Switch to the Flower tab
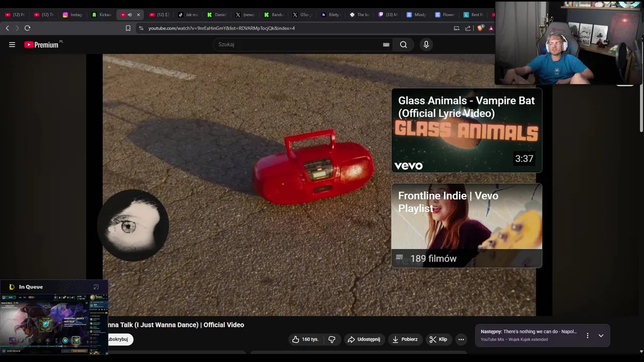This screenshot has width=644, height=362. point(445,15)
